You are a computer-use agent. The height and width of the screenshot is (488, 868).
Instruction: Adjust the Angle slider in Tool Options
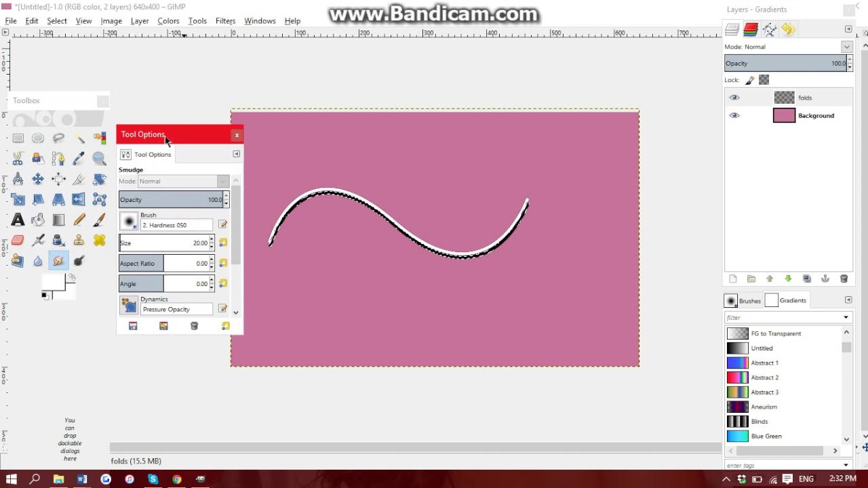163,283
